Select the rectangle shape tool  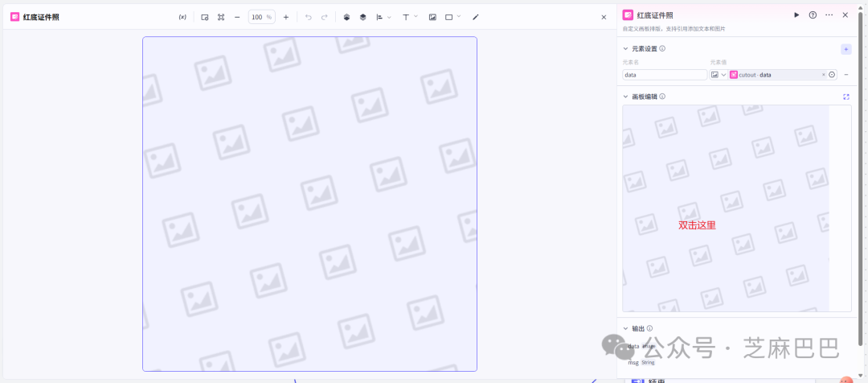(x=449, y=17)
